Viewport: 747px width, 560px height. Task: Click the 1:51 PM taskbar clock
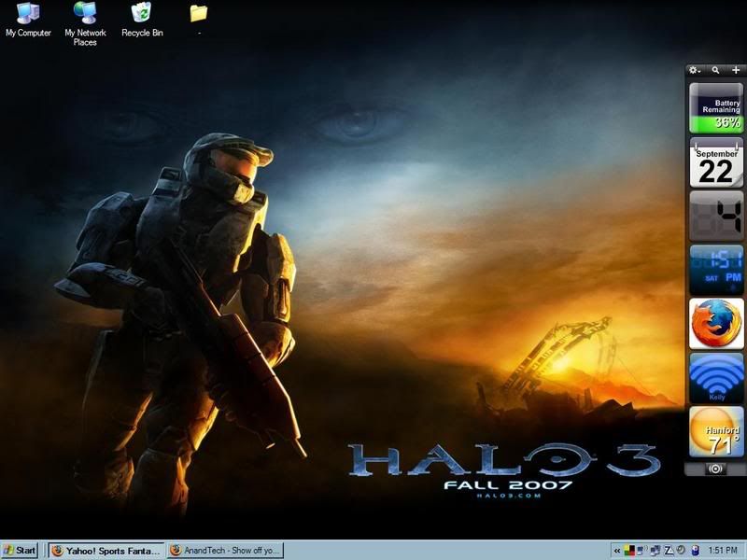723,551
